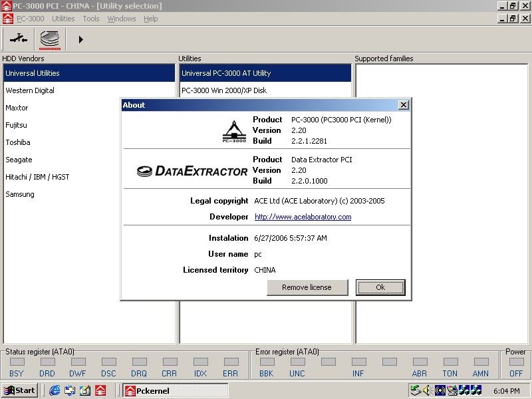
Task: Click the disk platters toolbar icon
Action: (49, 39)
